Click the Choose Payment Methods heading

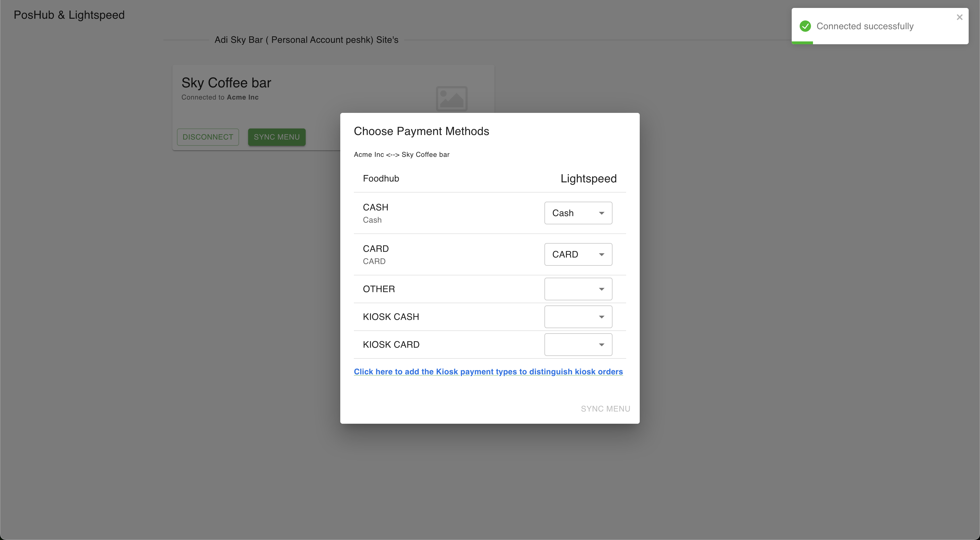pyautogui.click(x=421, y=131)
